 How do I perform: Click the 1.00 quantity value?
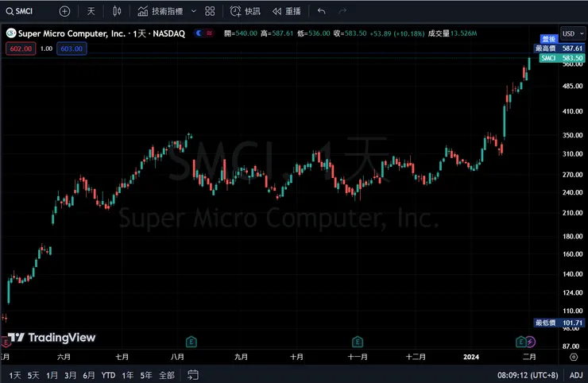pos(47,48)
